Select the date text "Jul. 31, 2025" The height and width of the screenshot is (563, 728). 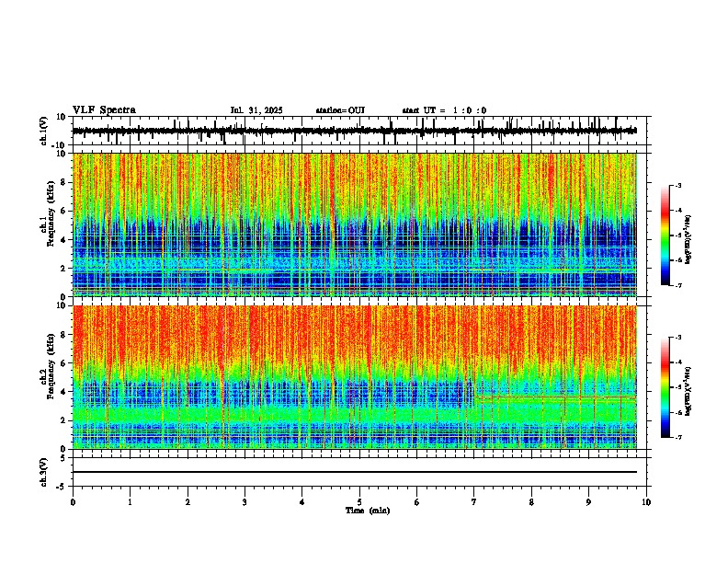(x=256, y=110)
